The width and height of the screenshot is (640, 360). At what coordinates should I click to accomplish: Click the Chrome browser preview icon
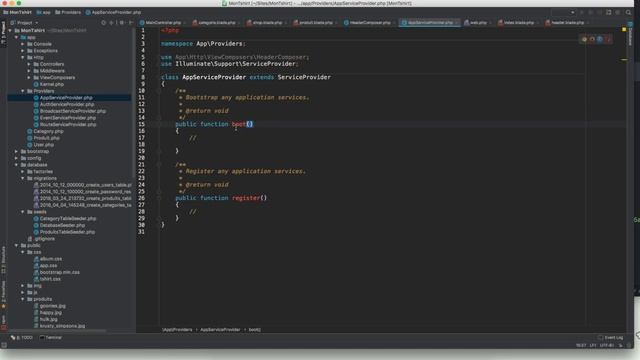pyautogui.click(x=584, y=39)
